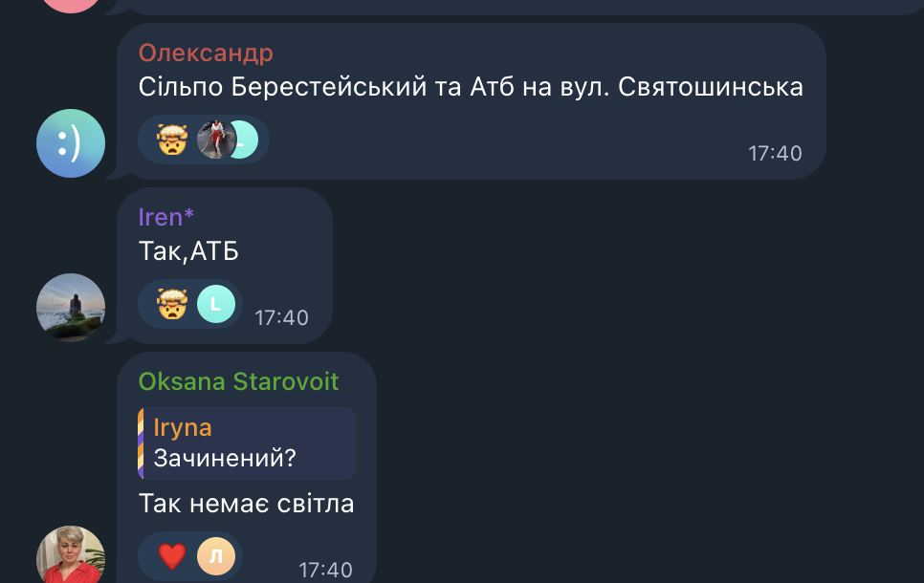
Task: Open Олександр's smiley-face avatar
Action: 71,143
